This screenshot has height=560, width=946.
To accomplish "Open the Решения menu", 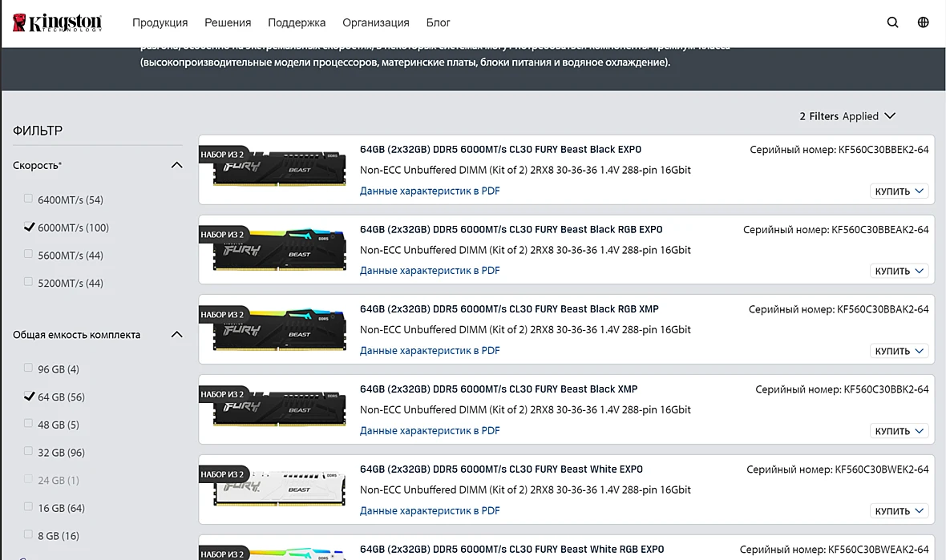I will 228,22.
